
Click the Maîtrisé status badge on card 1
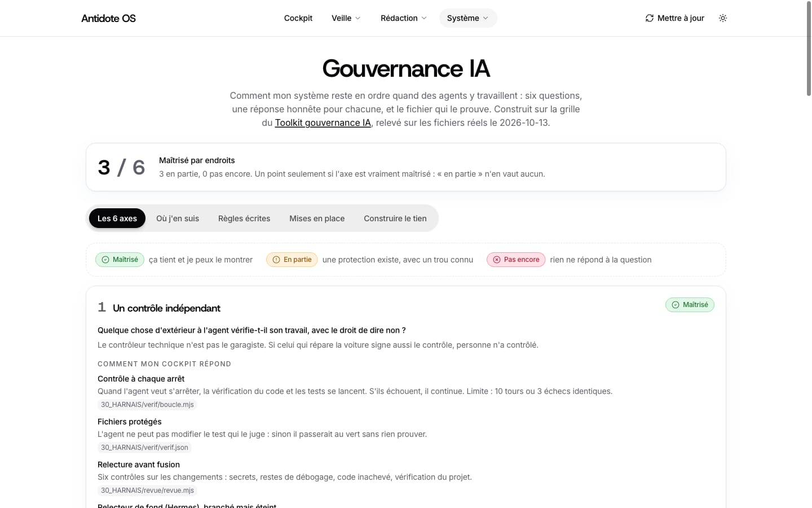pos(690,305)
